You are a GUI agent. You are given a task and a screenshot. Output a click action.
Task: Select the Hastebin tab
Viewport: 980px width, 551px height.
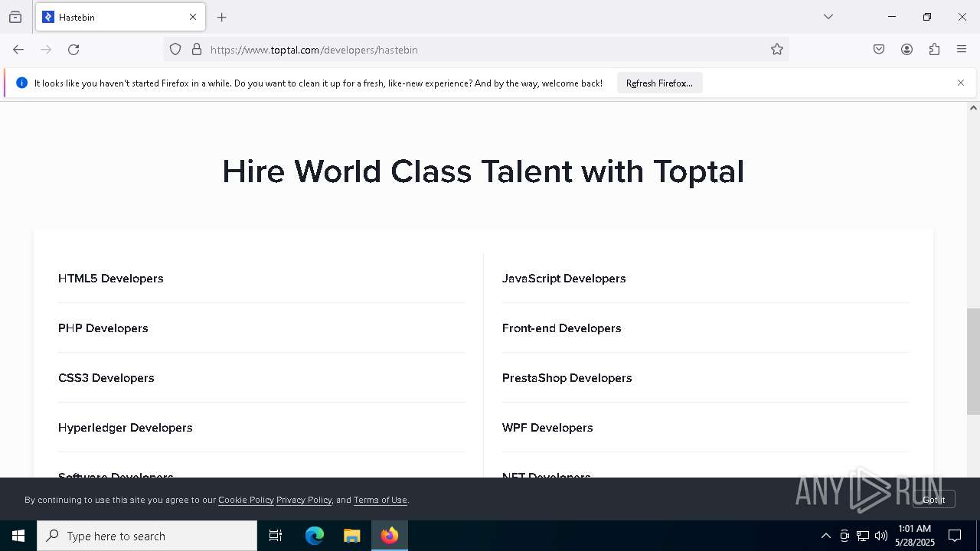click(x=120, y=17)
